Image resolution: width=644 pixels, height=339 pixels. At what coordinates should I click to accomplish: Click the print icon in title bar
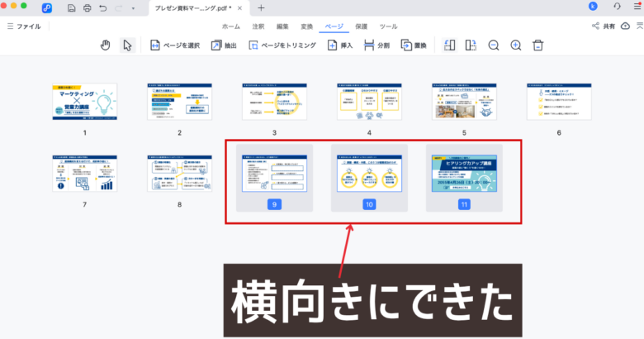88,7
